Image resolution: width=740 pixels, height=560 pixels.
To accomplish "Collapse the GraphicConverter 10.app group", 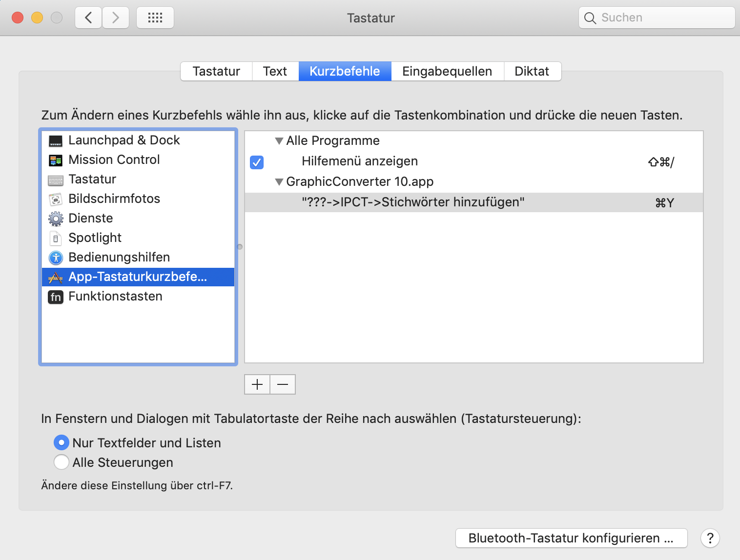I will pos(279,182).
